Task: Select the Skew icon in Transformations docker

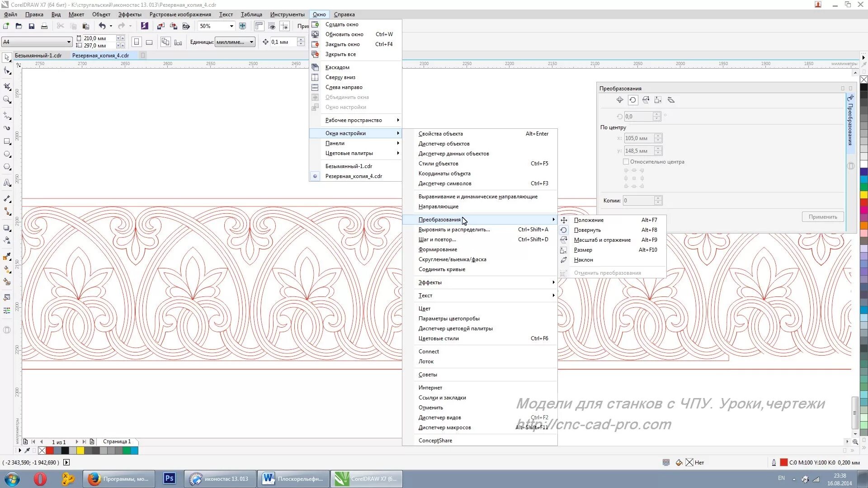Action: pos(671,100)
